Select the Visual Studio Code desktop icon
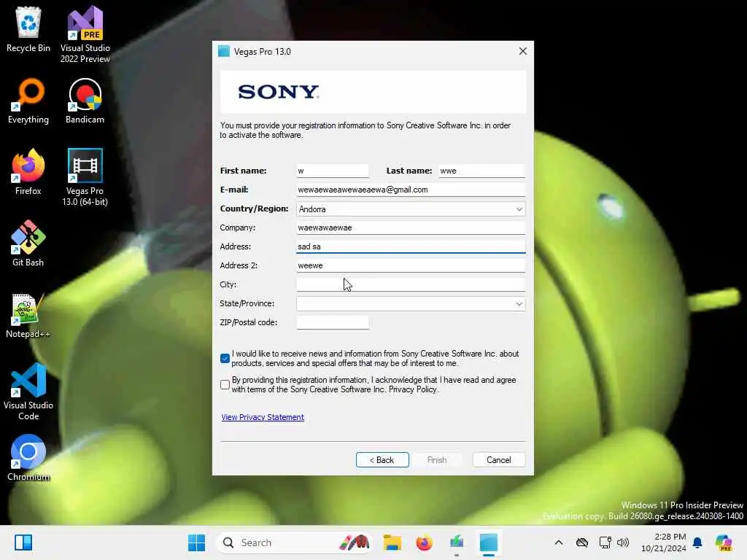The image size is (747, 560). (x=28, y=392)
